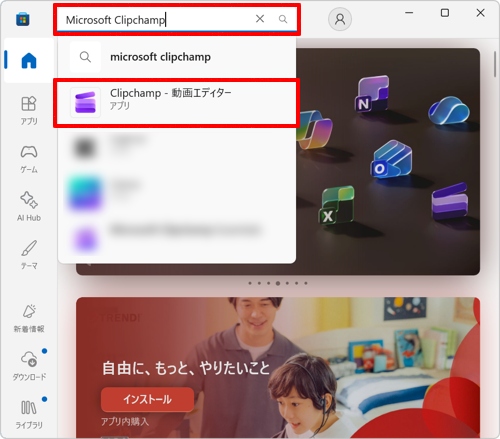Select the blurred gray icon suggestion

click(x=177, y=148)
